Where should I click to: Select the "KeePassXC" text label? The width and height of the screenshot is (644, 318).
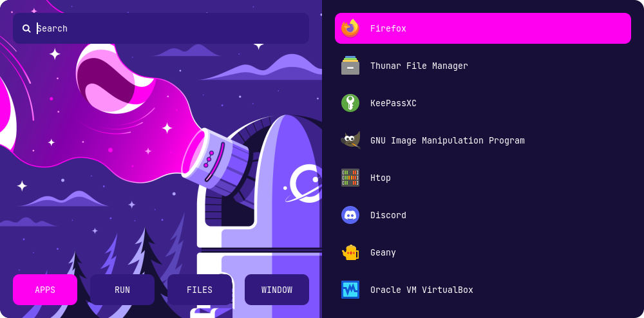[393, 103]
